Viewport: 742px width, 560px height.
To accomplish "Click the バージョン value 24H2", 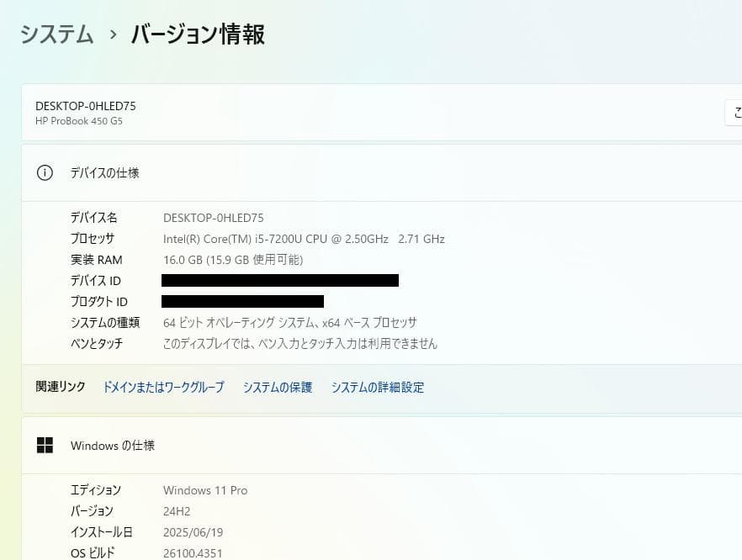I will pos(177,510).
